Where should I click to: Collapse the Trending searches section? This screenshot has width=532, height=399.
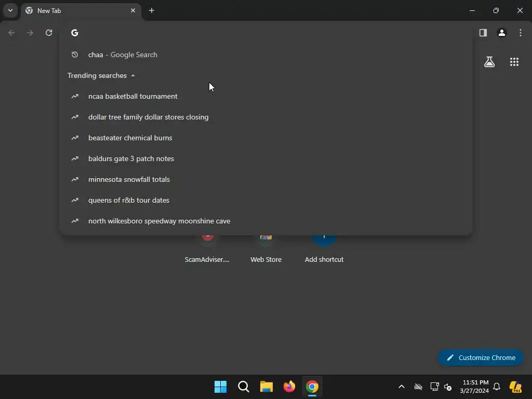101,75
